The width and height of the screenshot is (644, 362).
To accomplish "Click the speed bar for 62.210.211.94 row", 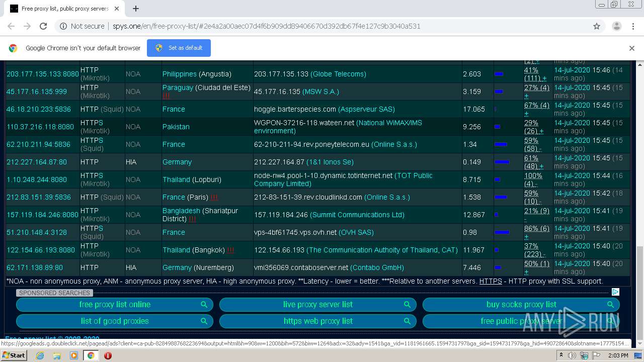I will (x=501, y=144).
